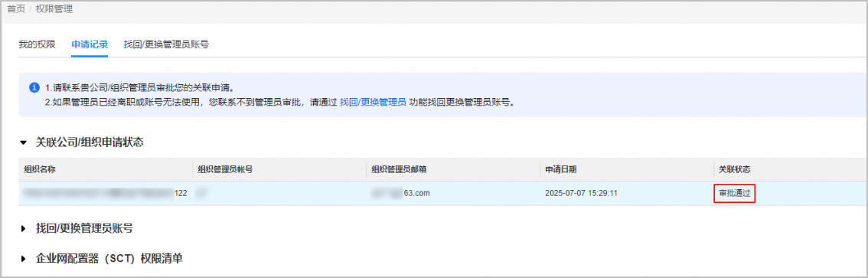Screen dimensions: 868x278
Task: Click 权限管理 in the breadcrumb
Action: pos(54,9)
